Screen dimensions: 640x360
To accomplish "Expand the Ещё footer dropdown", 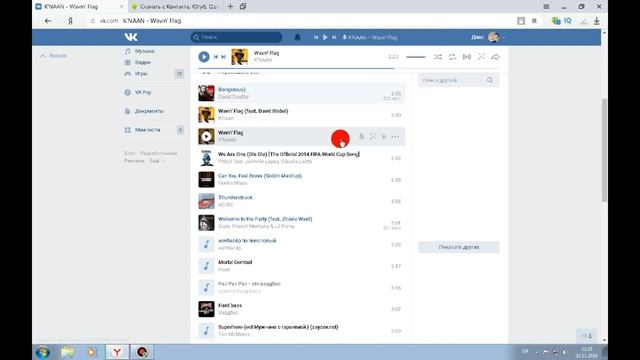I will click(x=156, y=161).
